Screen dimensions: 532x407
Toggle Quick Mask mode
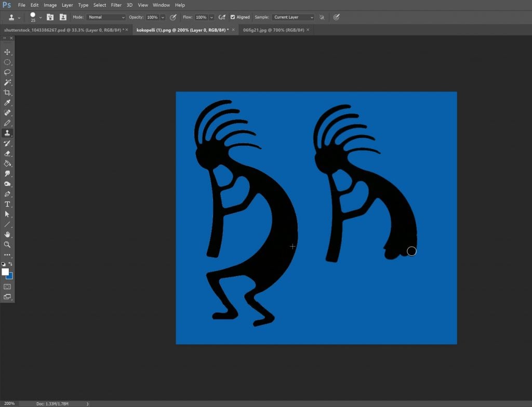point(7,287)
